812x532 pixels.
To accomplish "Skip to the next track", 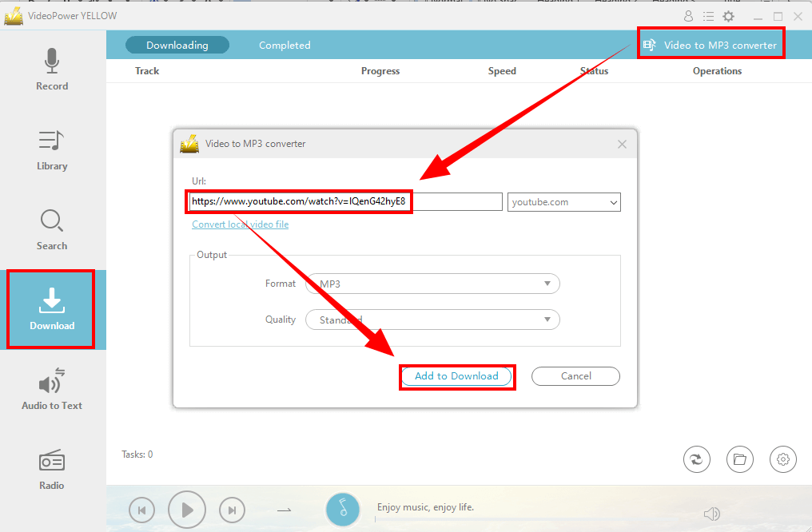I will click(232, 510).
